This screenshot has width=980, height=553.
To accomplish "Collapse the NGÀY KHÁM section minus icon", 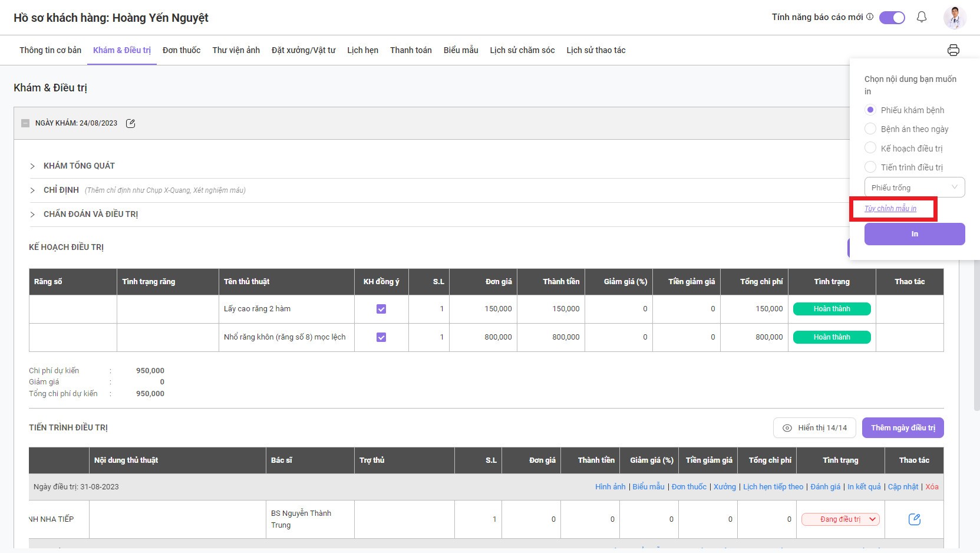I will coord(25,123).
